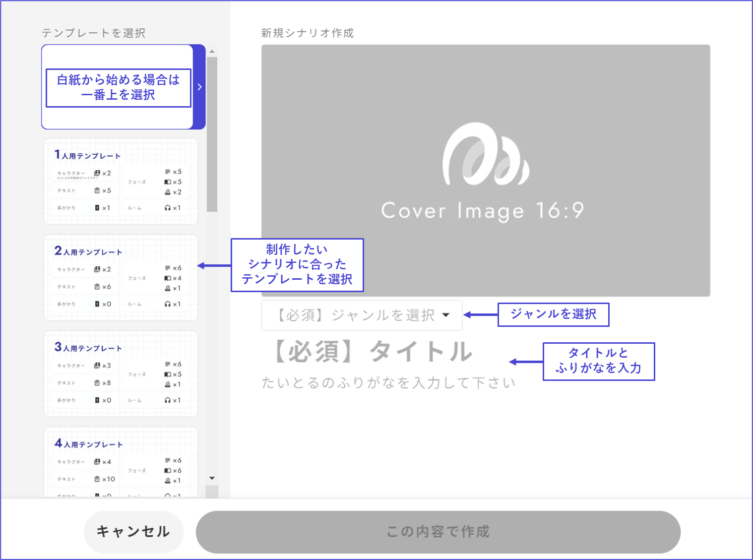This screenshot has width=753, height=560.
Task: Click the キャンセル button
Action: (x=133, y=532)
